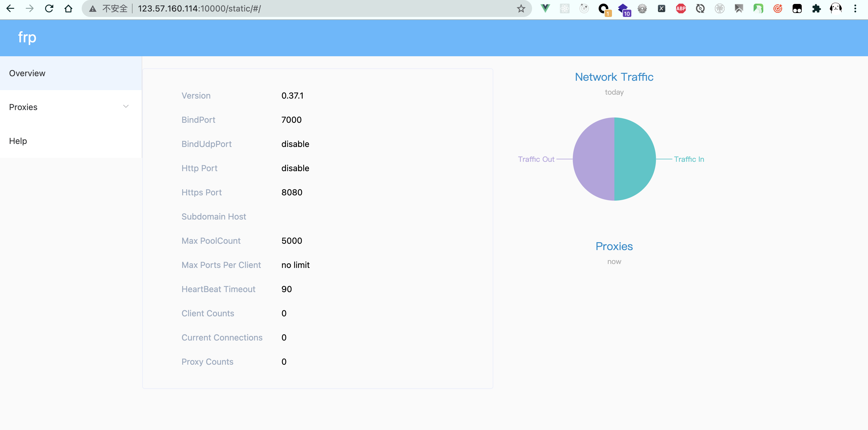Open the Help menu item

coord(18,141)
